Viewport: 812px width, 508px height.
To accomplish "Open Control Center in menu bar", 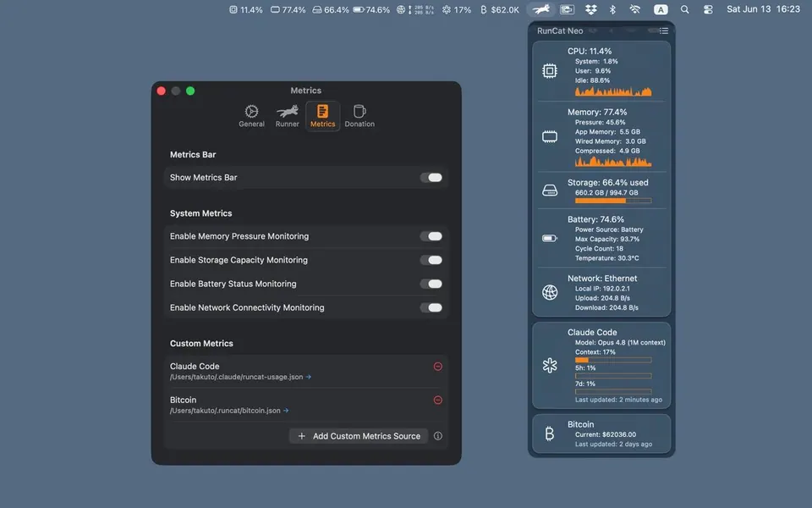I will (x=708, y=9).
